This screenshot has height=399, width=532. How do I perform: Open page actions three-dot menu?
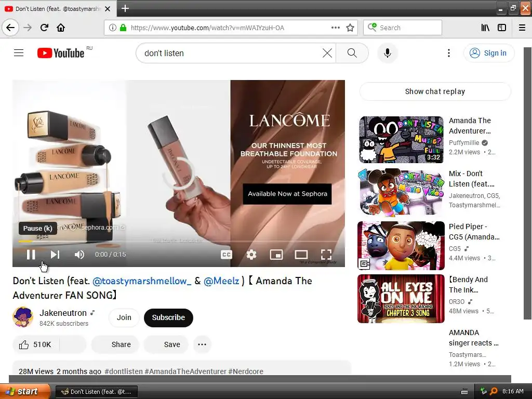point(335,28)
